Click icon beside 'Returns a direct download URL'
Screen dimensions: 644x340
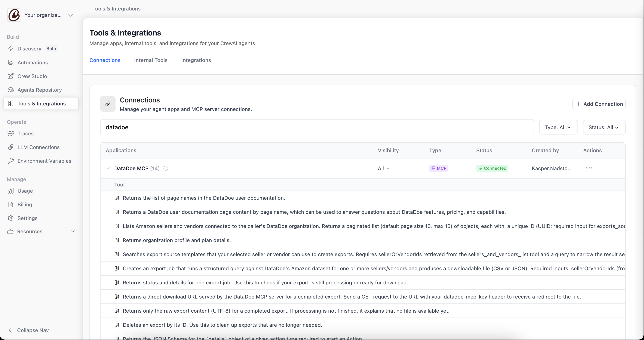[x=117, y=297]
